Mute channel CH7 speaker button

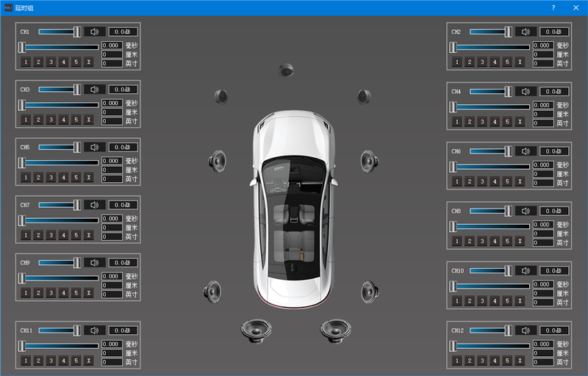point(95,205)
